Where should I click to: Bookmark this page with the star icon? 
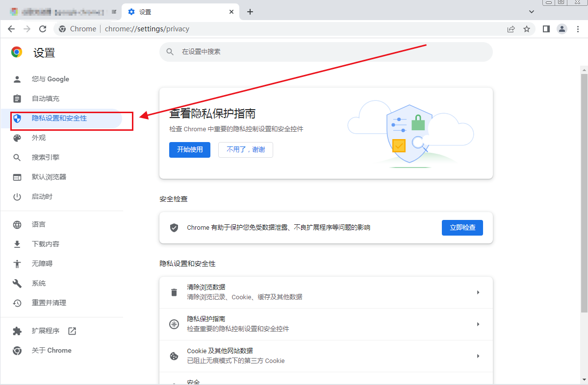527,29
